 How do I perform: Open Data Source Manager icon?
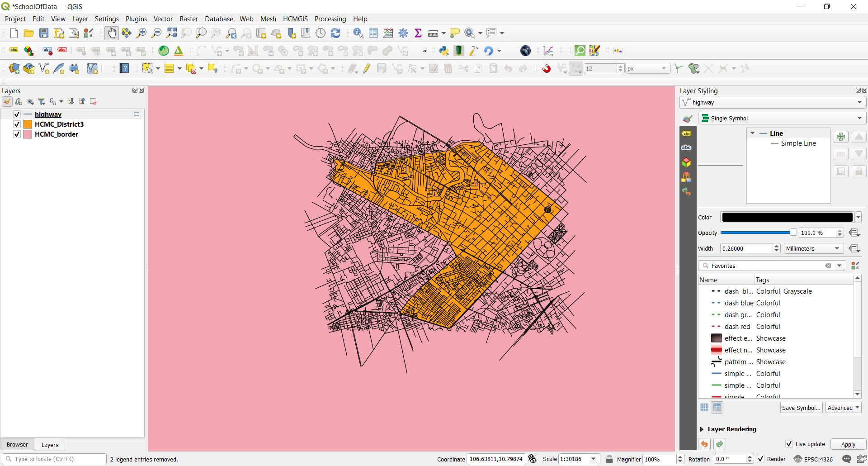click(x=14, y=68)
